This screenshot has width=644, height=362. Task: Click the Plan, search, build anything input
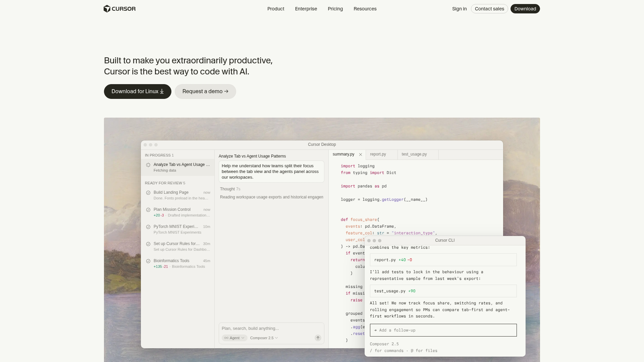tap(271, 328)
